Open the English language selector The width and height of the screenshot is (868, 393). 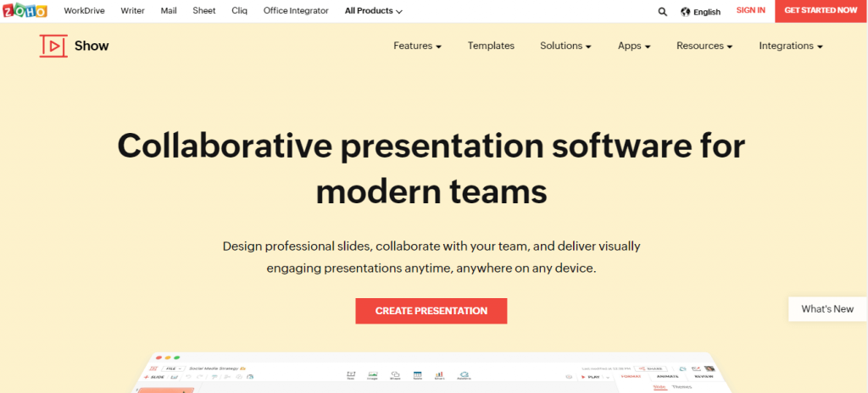[707, 12]
